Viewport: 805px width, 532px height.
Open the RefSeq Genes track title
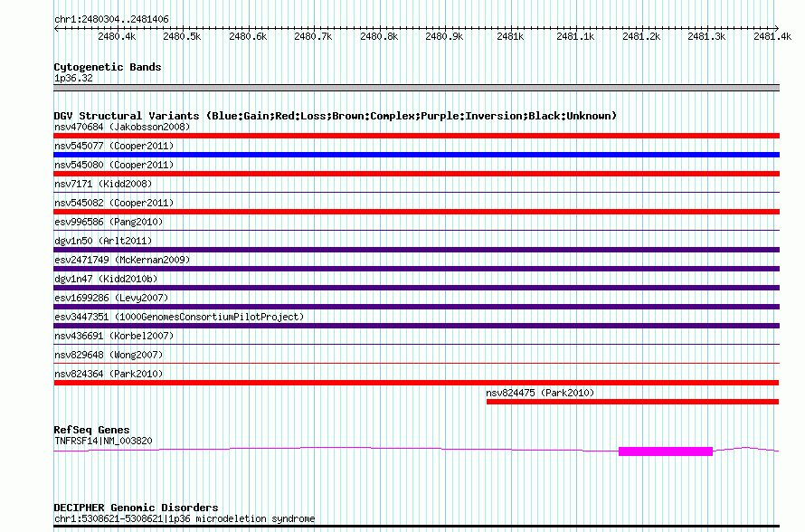coord(91,430)
